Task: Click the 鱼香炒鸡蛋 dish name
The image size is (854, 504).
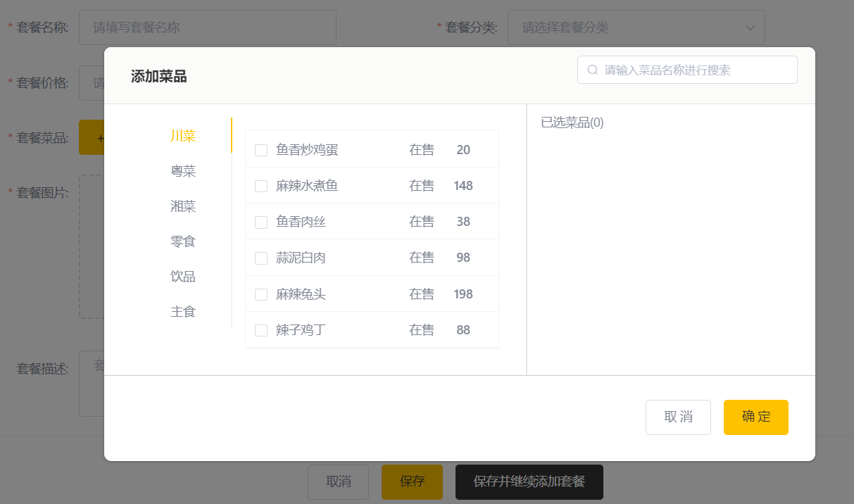Action: [x=307, y=150]
